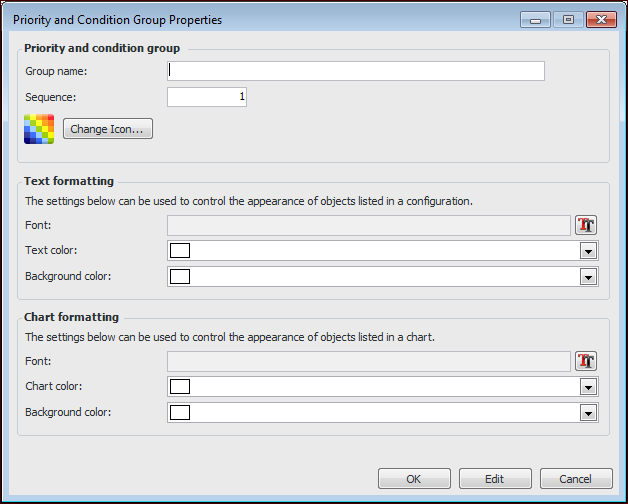The image size is (628, 504).
Task: Click the Chart formatting font picker icon
Action: pyautogui.click(x=586, y=361)
